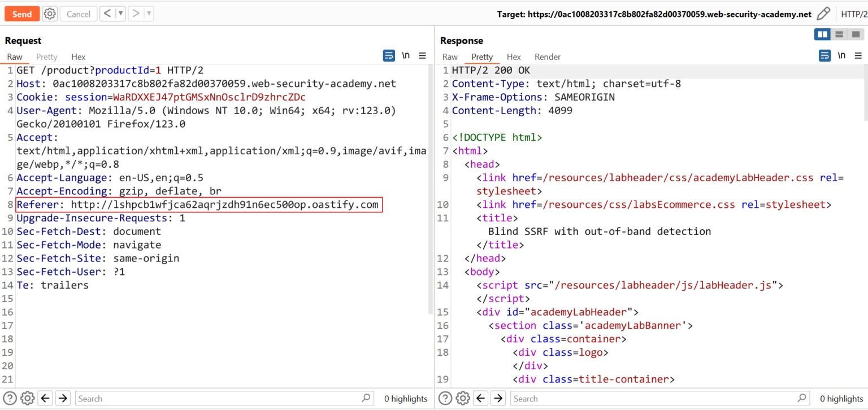The height and width of the screenshot is (410, 868).
Task: Click the Request search input field
Action: click(224, 398)
